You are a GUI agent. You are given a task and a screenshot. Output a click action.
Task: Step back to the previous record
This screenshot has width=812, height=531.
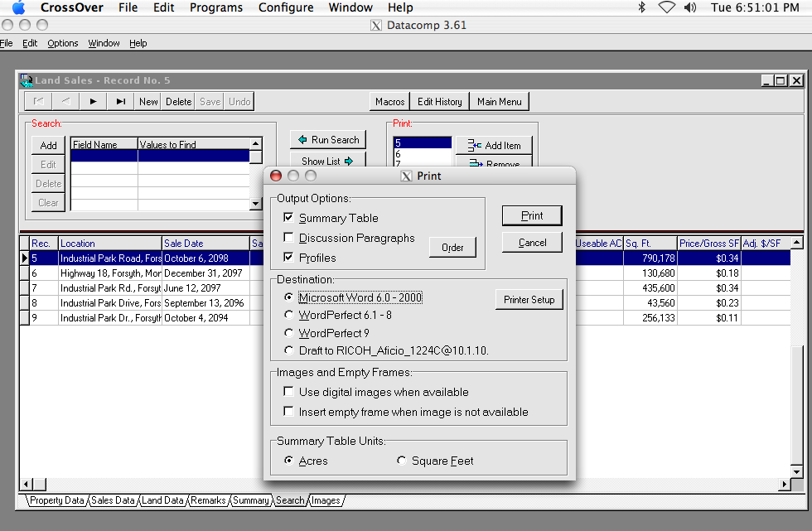point(65,101)
